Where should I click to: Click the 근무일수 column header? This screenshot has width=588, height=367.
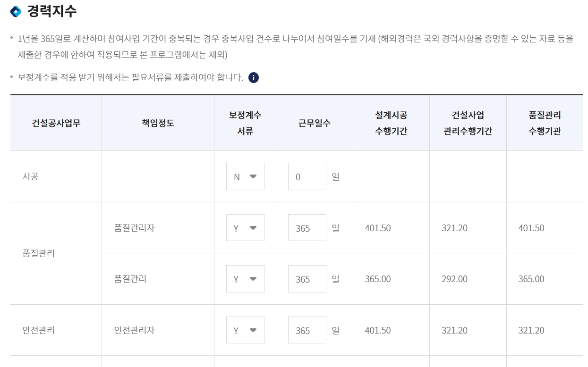(315, 123)
